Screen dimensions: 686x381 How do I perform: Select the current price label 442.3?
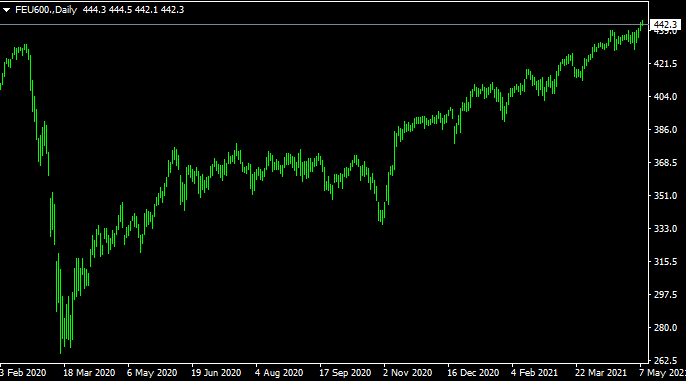tap(666, 24)
